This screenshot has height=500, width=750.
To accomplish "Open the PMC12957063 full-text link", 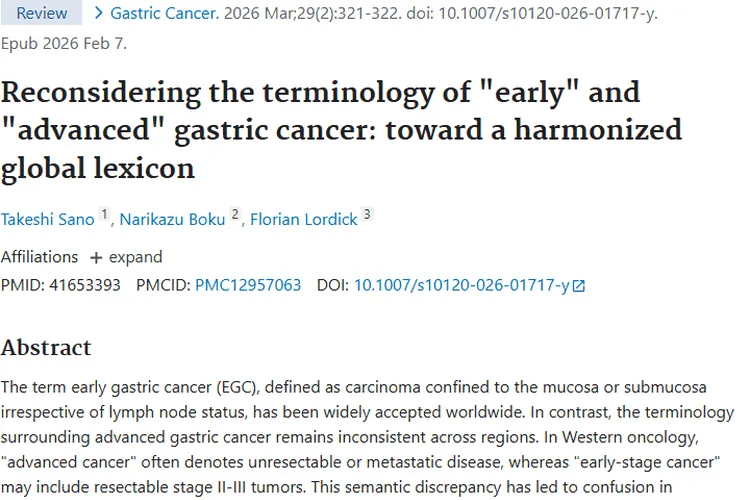I will click(x=248, y=285).
